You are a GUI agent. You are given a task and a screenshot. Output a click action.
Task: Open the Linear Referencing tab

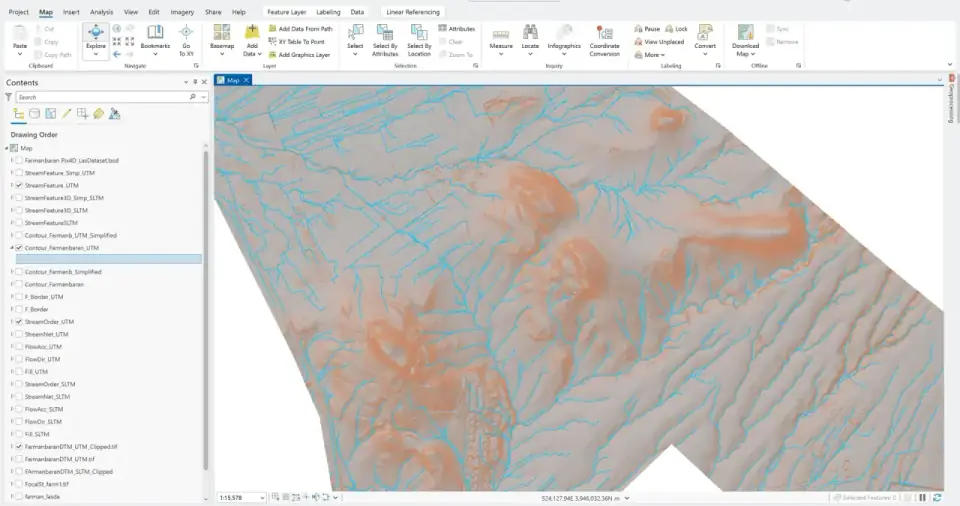tap(413, 12)
